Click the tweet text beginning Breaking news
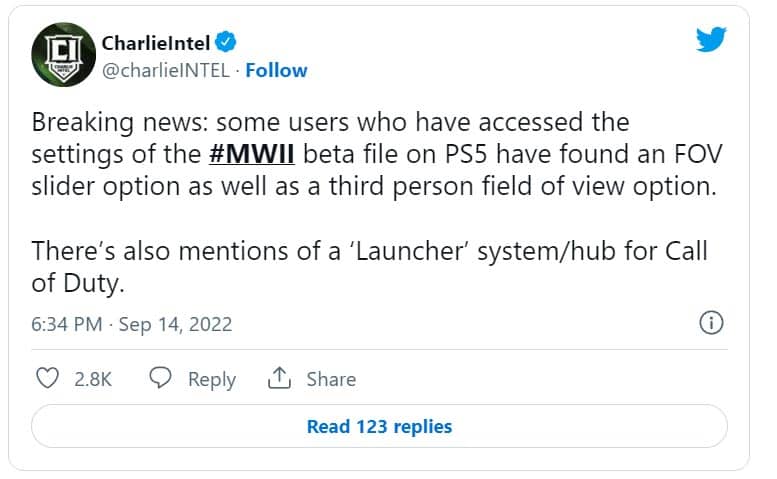Image resolution: width=777 pixels, height=479 pixels. pyautogui.click(x=330, y=123)
